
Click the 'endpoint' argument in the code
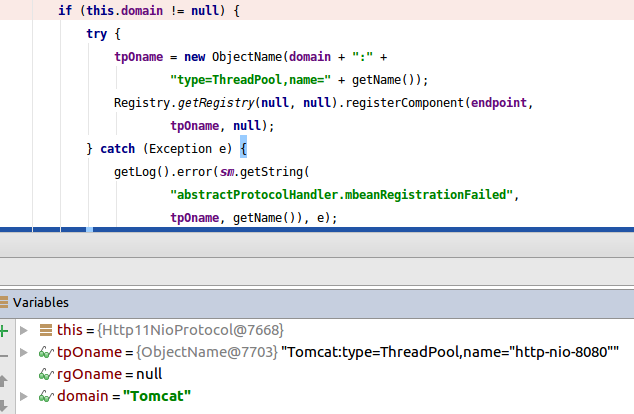click(x=499, y=103)
